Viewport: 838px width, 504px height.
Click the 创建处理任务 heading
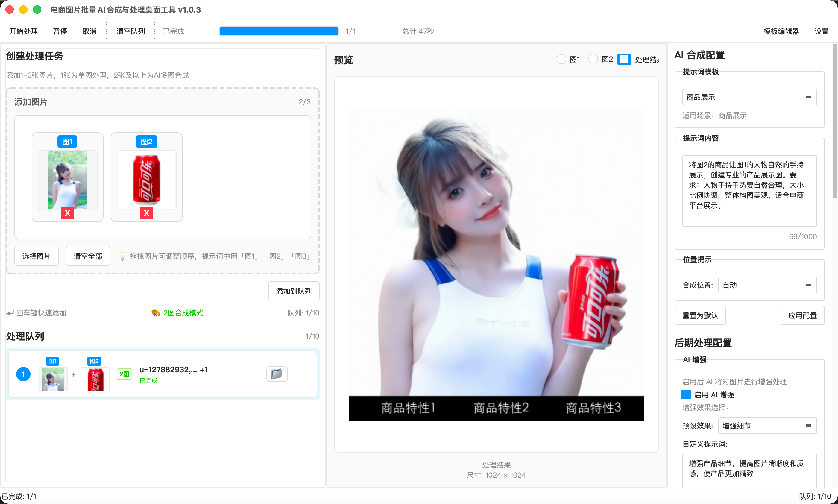35,56
